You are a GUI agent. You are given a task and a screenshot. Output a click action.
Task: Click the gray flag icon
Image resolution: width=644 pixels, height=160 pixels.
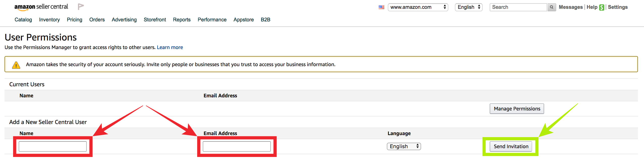(81, 7)
